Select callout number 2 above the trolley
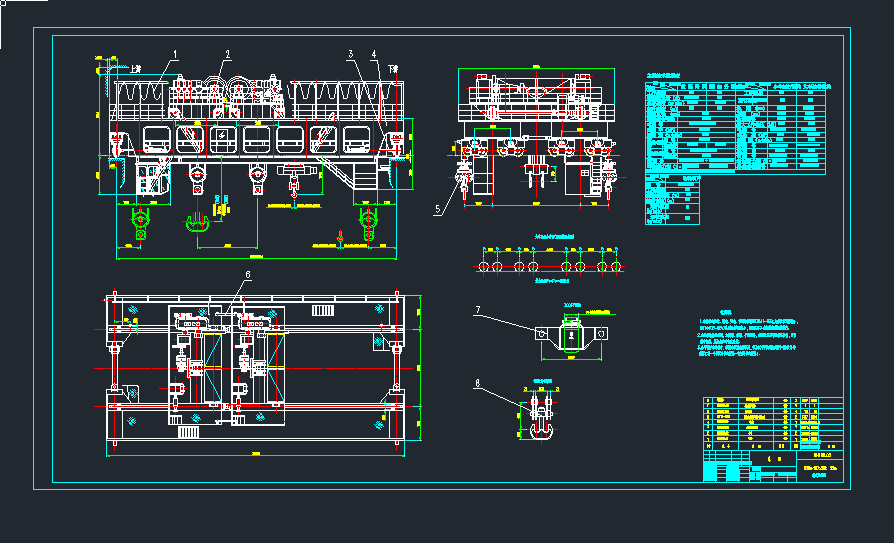This screenshot has width=894, height=543. pos(227,55)
